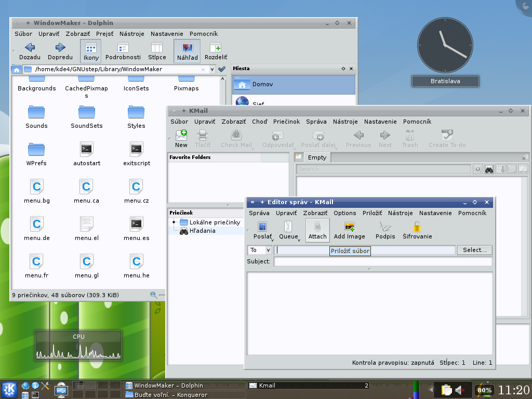
Task: Click the Backgrounds folder label
Action: (37, 88)
